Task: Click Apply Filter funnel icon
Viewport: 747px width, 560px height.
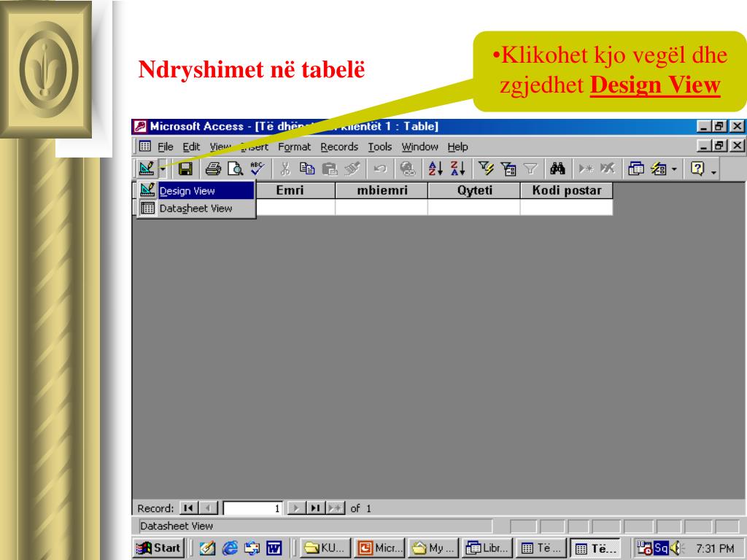Action: tap(530, 168)
